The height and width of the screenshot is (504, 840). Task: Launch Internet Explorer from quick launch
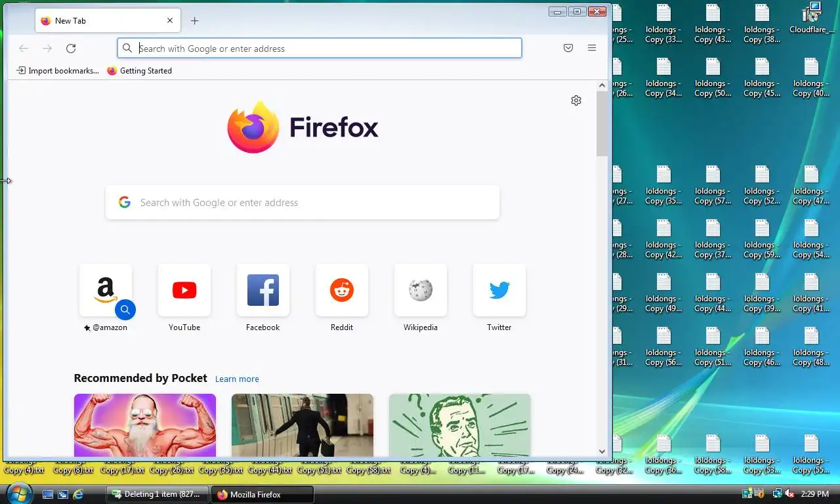(78, 494)
